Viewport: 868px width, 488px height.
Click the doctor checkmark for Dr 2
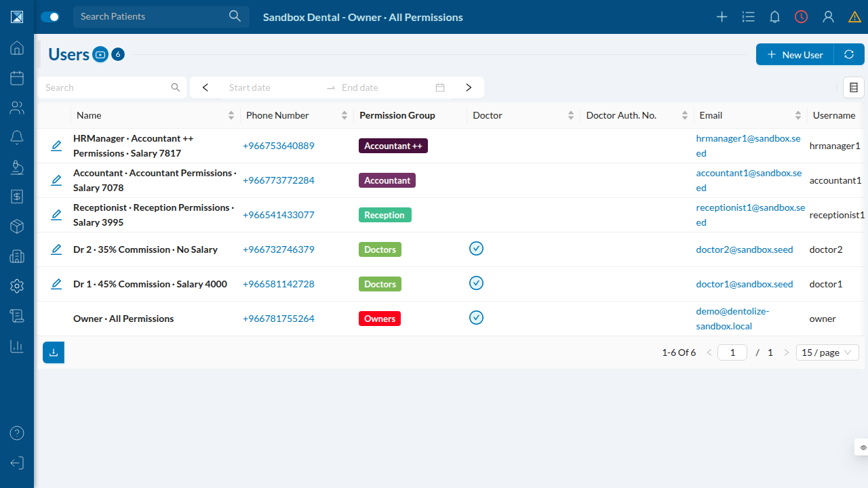click(476, 248)
